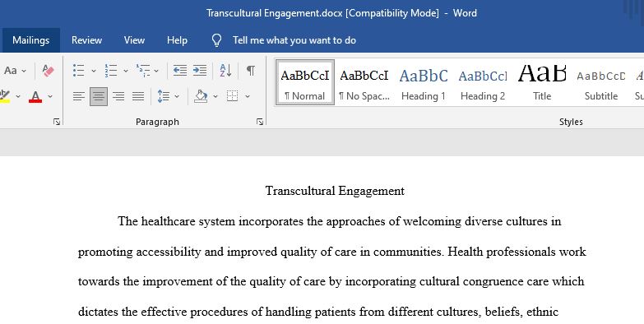Open the Paragraph settings dialog launcher
Viewport: 644px width, 324px height.
tap(260, 122)
